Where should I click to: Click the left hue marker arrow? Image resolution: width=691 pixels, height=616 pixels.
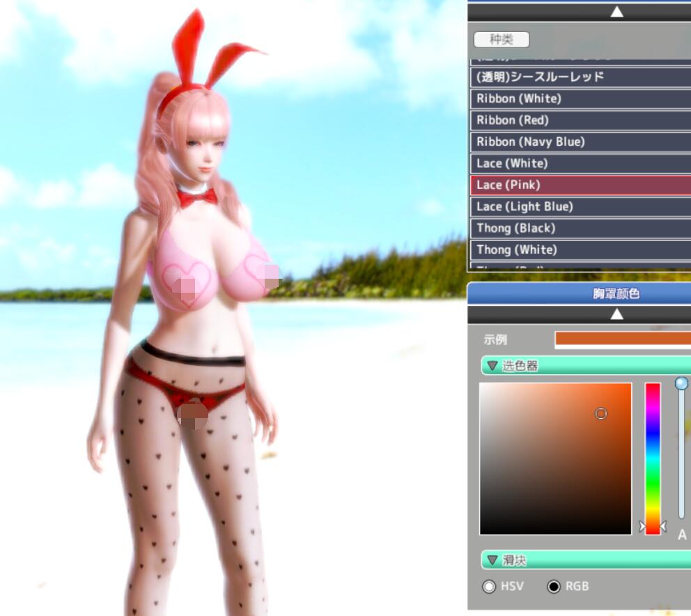643,527
